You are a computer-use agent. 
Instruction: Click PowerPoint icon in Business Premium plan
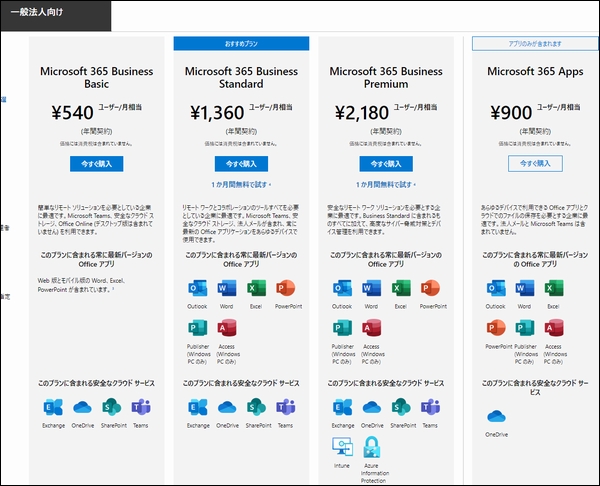pyautogui.click(x=430, y=289)
